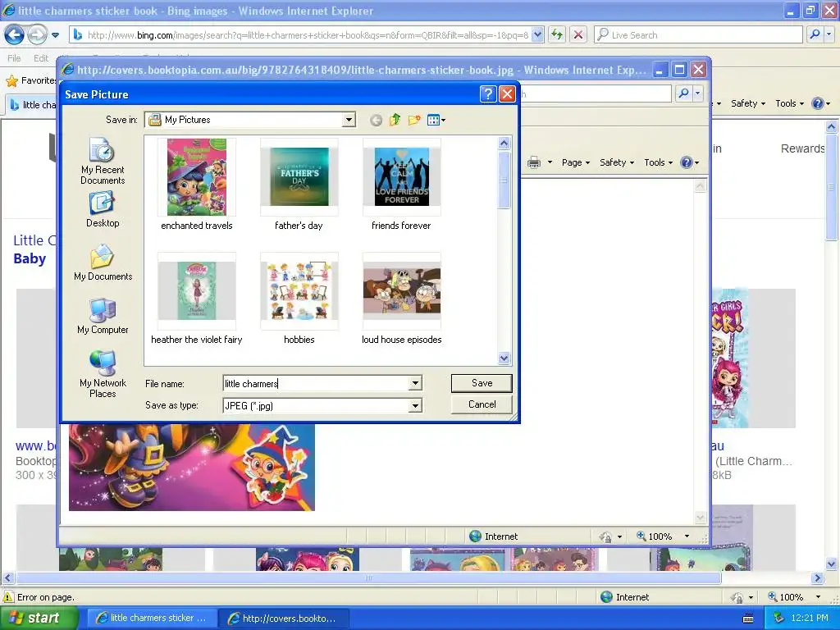This screenshot has width=840, height=630.
Task: Click the Stop loading red X icon
Action: click(x=578, y=35)
